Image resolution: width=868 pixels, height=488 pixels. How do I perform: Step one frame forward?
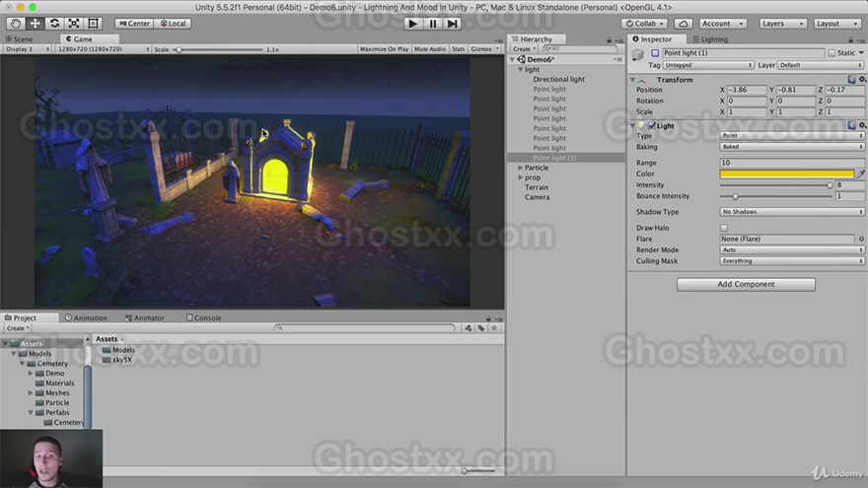click(453, 24)
